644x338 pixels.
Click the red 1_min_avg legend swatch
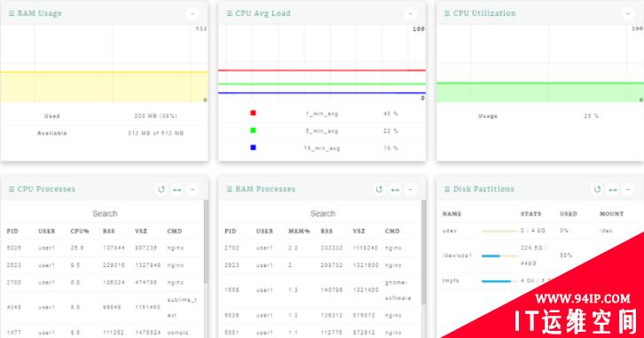tap(253, 113)
